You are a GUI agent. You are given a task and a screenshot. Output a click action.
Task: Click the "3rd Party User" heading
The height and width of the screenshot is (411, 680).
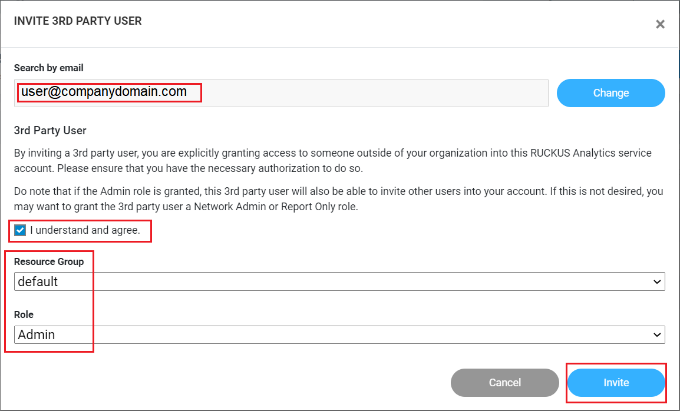click(x=50, y=130)
